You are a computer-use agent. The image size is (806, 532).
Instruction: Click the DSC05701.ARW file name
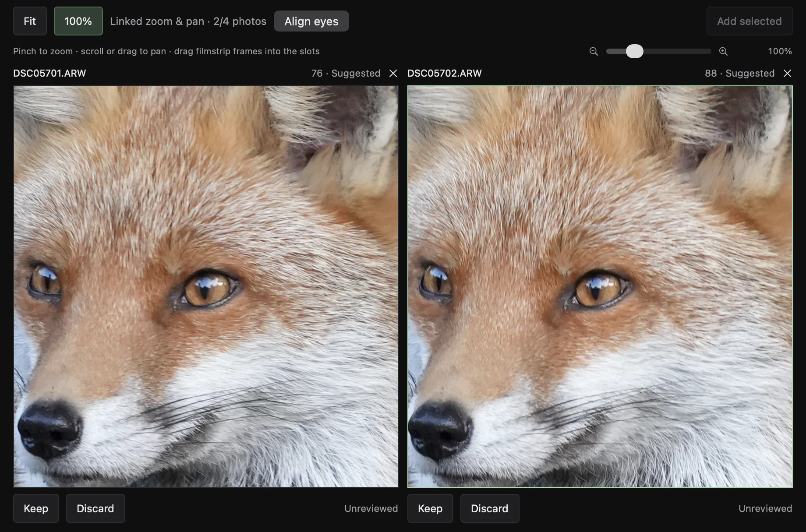click(x=49, y=73)
